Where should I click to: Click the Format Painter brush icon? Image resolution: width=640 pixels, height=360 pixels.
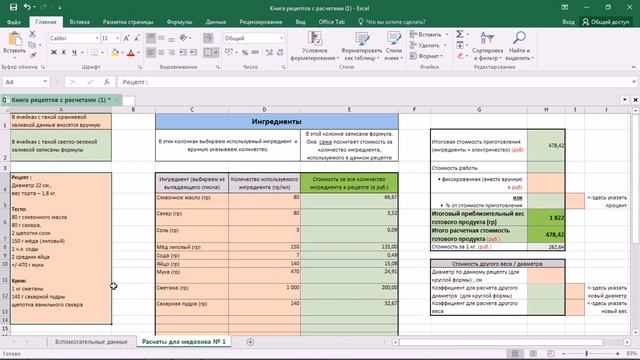pos(33,55)
